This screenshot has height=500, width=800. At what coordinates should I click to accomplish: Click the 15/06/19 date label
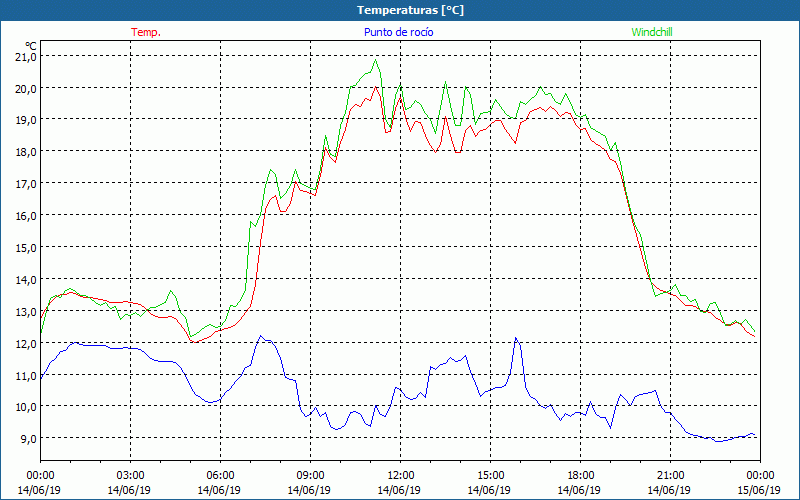(759, 490)
